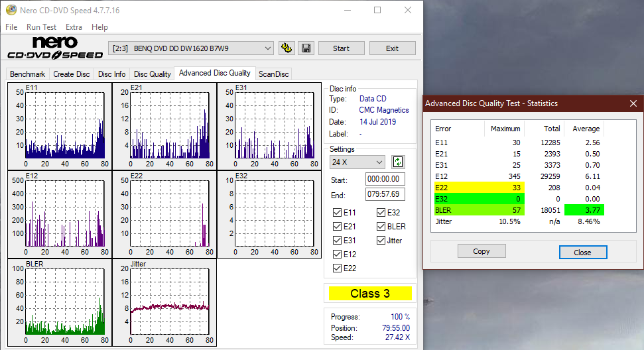Click the Start time input field
The width and height of the screenshot is (644, 350).
tap(385, 179)
